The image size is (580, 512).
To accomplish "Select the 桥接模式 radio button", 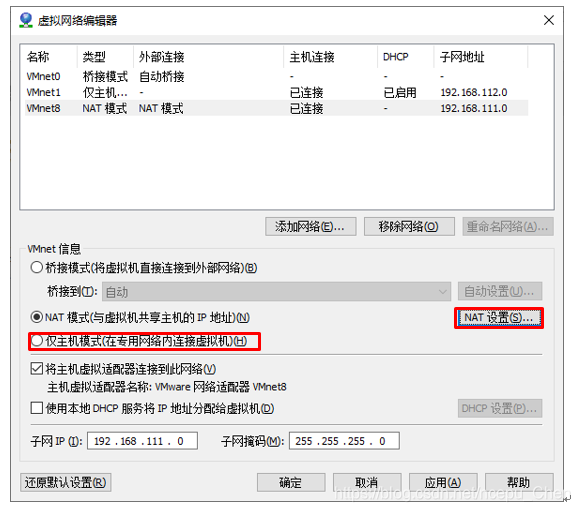I will [36, 267].
